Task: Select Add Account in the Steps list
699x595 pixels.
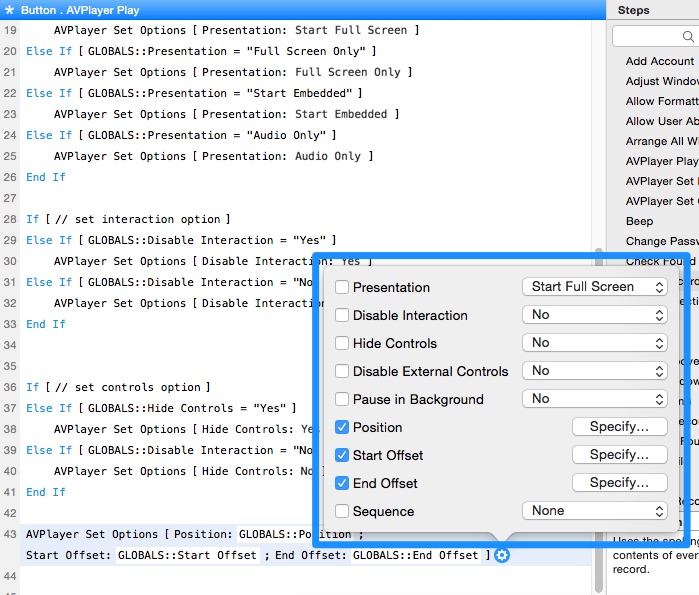Action: 658,61
